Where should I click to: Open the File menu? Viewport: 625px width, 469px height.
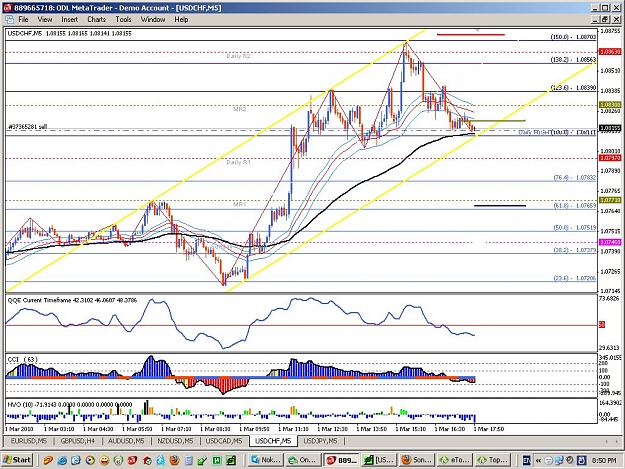coord(23,19)
